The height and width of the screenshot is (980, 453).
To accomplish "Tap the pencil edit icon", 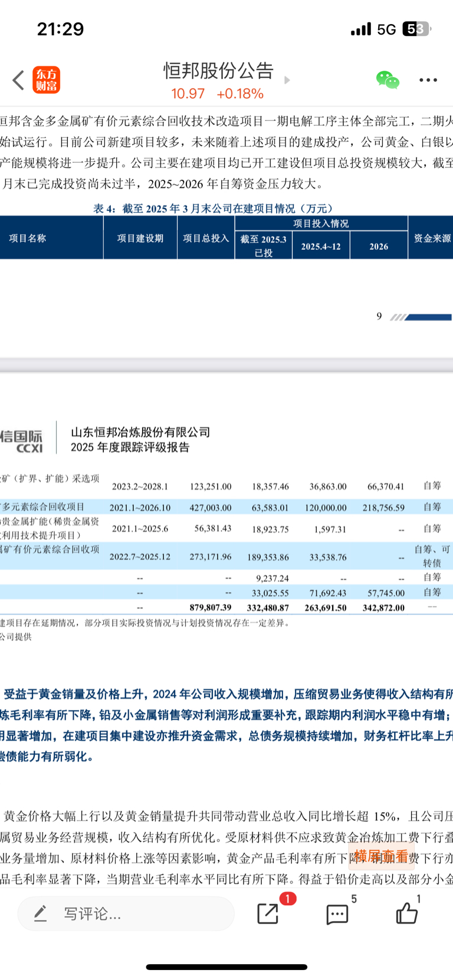I will pos(40,914).
